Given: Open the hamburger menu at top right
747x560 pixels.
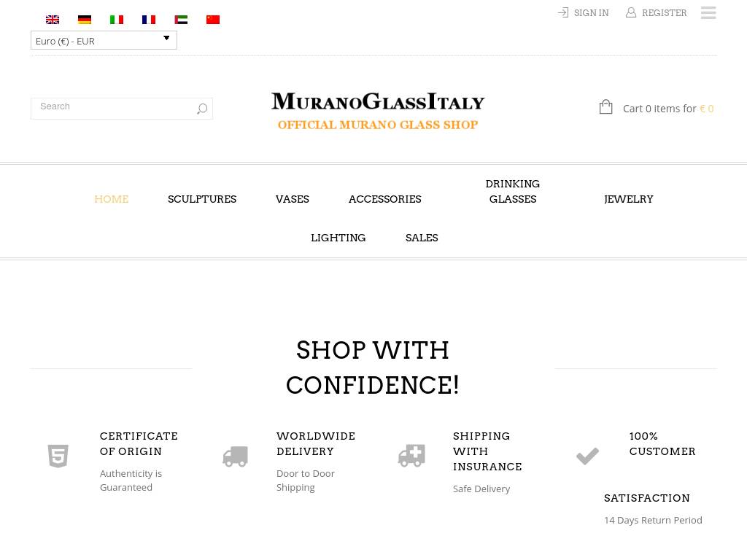Looking at the screenshot, I should pyautogui.click(x=708, y=13).
